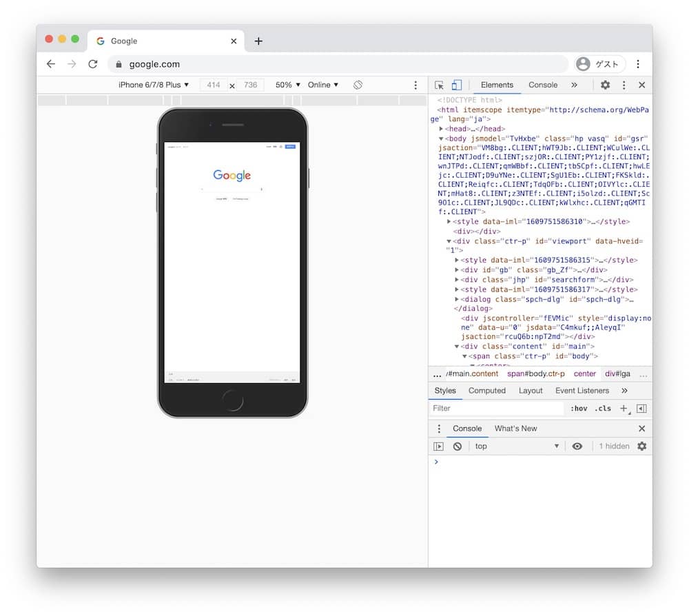Screen dimensions: 689x616
Task: Collapse the div#viewport node
Action: 449,241
